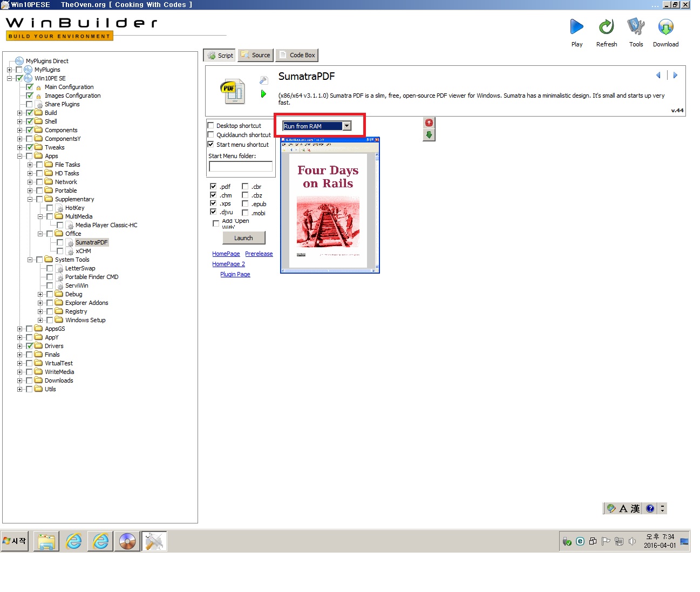
Task: Go to next plugin arrow
Action: (675, 75)
